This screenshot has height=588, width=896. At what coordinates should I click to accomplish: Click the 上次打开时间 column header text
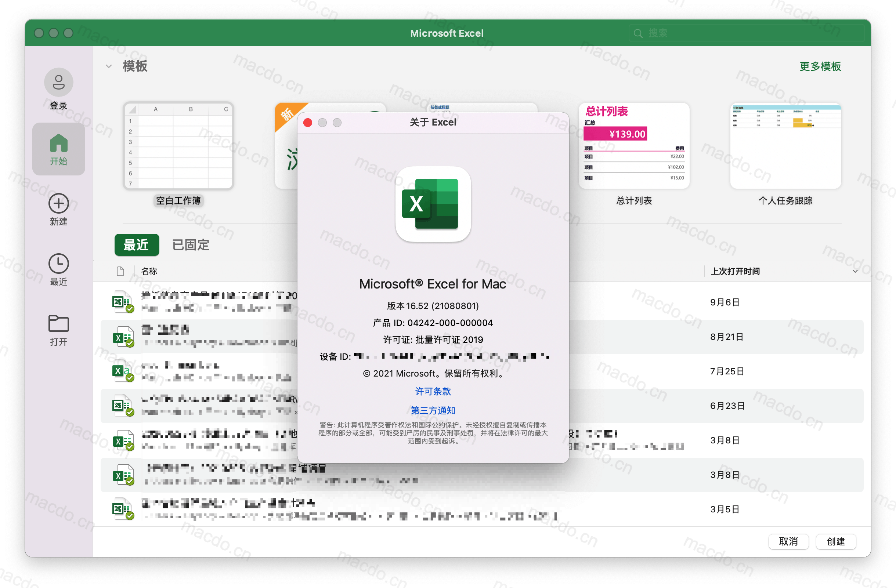click(735, 271)
